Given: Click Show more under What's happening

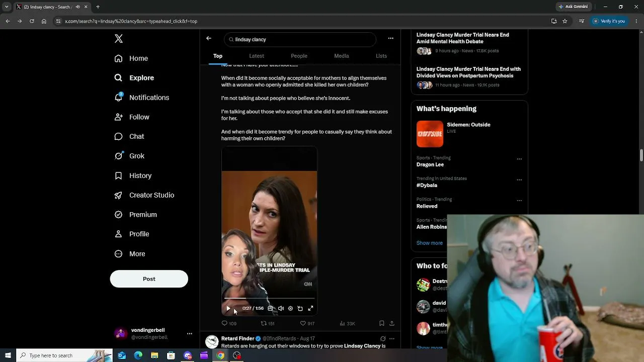Looking at the screenshot, I should click(x=430, y=243).
